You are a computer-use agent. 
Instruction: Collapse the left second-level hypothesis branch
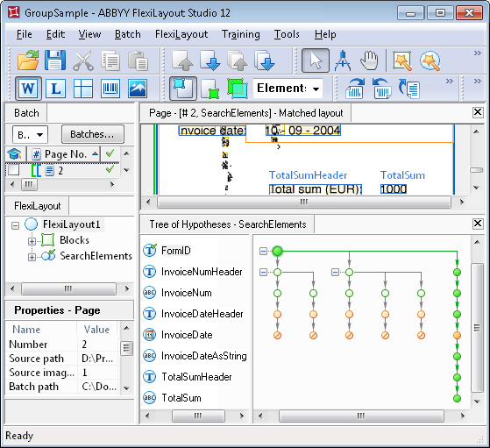(x=263, y=273)
